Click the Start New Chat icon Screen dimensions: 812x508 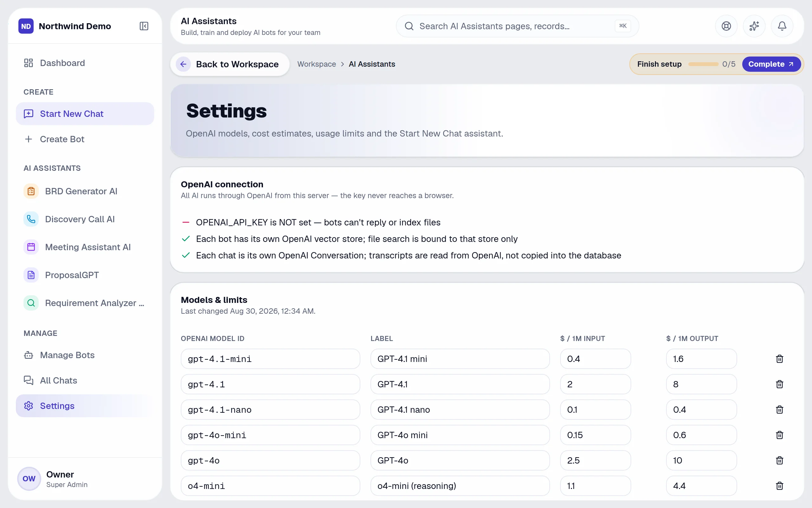pos(29,114)
